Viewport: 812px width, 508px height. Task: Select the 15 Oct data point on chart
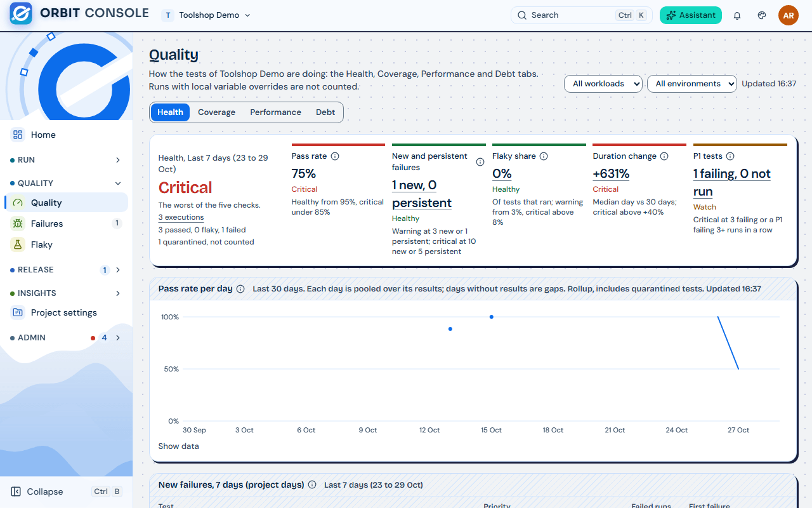[492, 317]
